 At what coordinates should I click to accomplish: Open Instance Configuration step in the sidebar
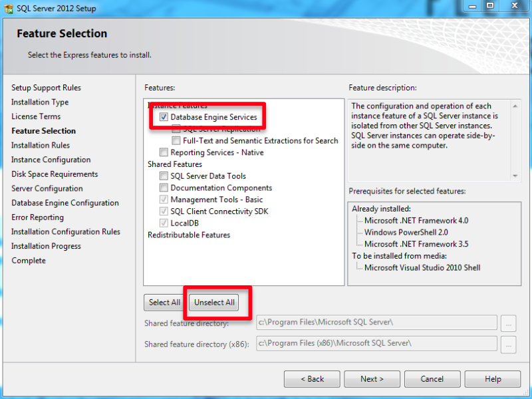tap(51, 160)
